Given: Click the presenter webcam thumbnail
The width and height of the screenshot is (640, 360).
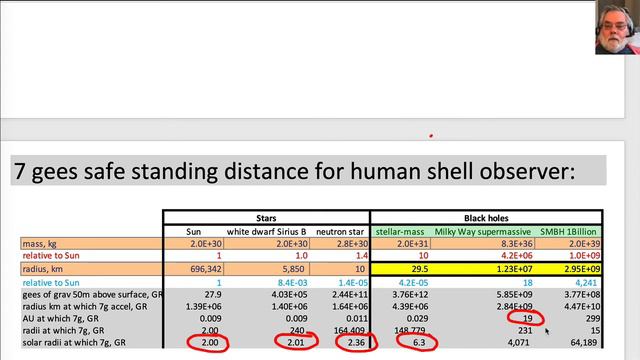Looking at the screenshot, I should point(618,27).
